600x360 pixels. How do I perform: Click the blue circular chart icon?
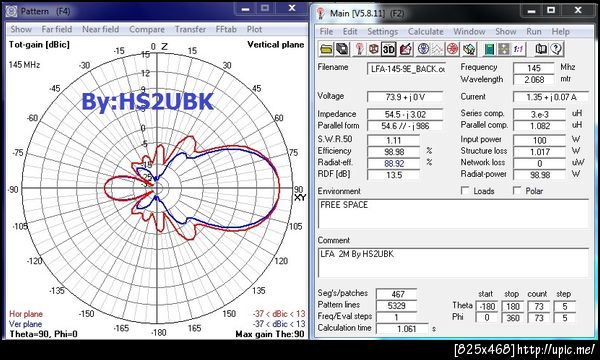(x=423, y=49)
